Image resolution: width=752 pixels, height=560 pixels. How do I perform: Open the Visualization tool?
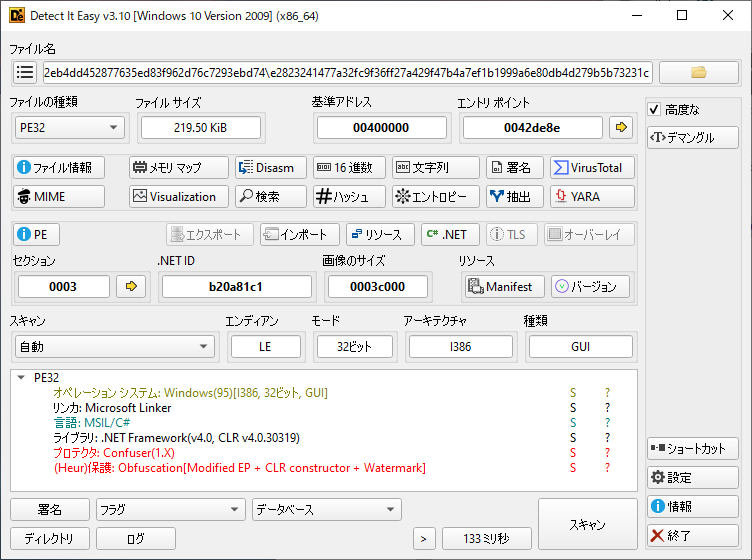(178, 197)
